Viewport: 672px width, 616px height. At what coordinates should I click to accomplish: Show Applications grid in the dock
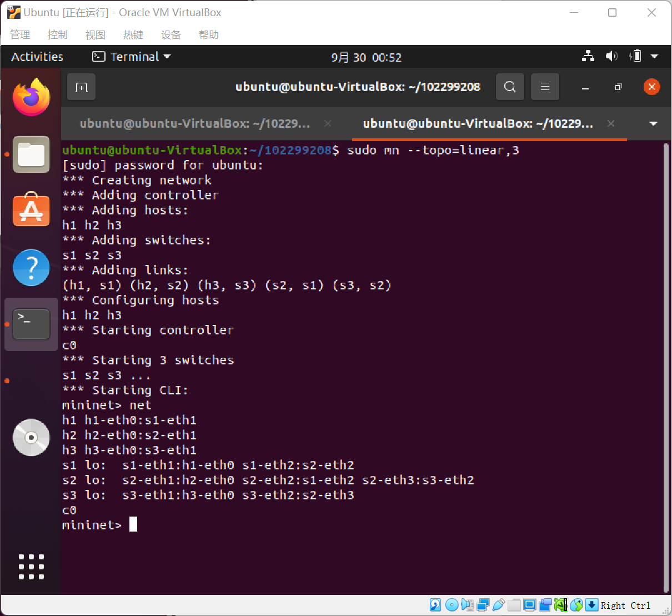(x=31, y=567)
